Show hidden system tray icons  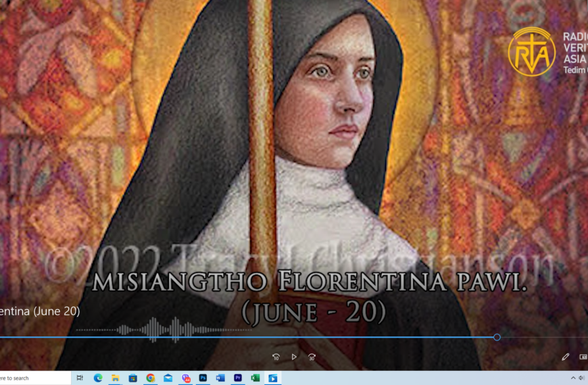coord(573,378)
